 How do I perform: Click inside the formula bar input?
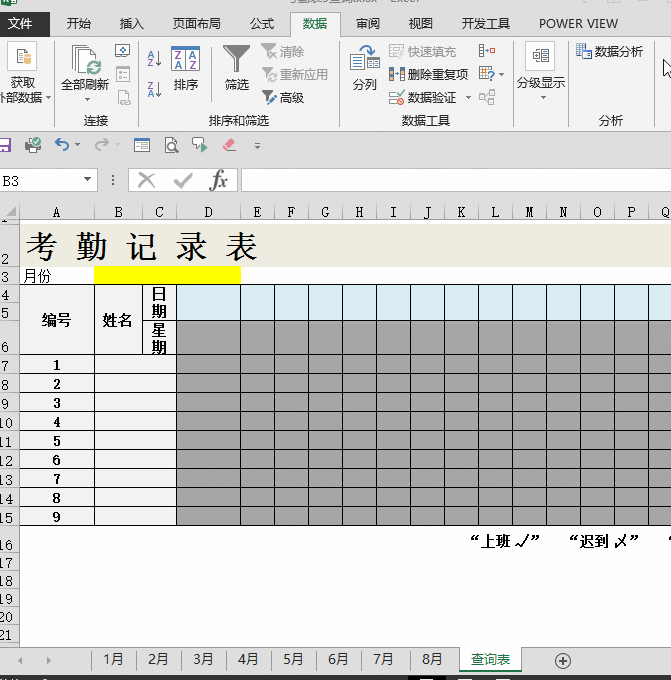point(450,180)
